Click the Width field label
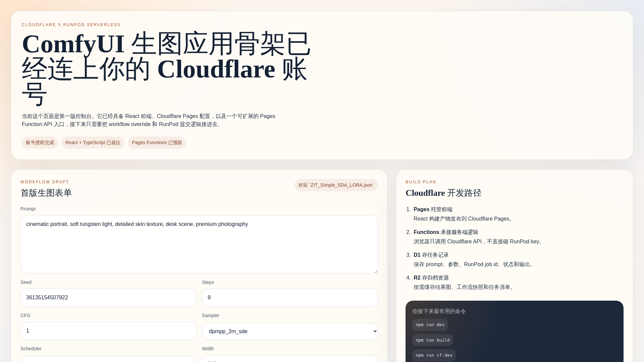This screenshot has width=644, height=362. coord(208,349)
